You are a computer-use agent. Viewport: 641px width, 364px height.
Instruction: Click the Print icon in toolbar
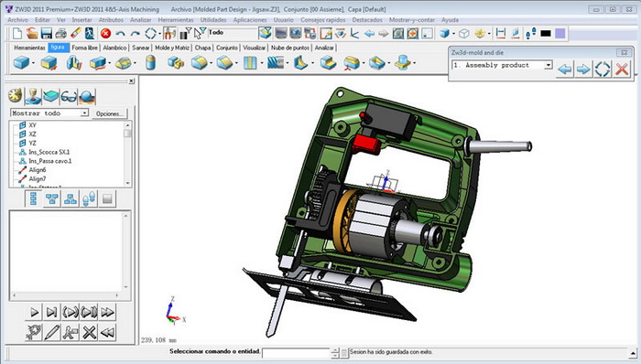[61, 34]
